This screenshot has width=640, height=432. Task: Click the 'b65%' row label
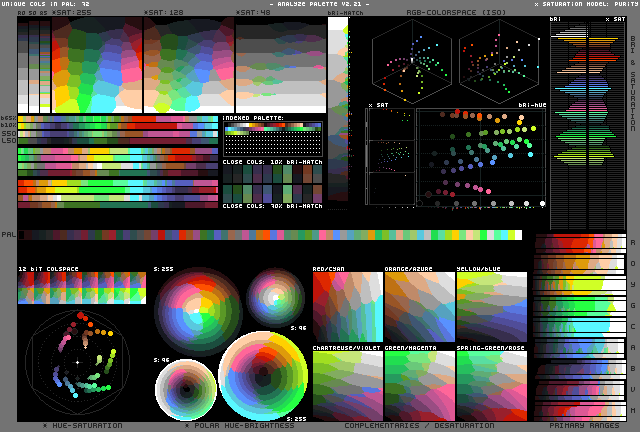(x=9, y=118)
